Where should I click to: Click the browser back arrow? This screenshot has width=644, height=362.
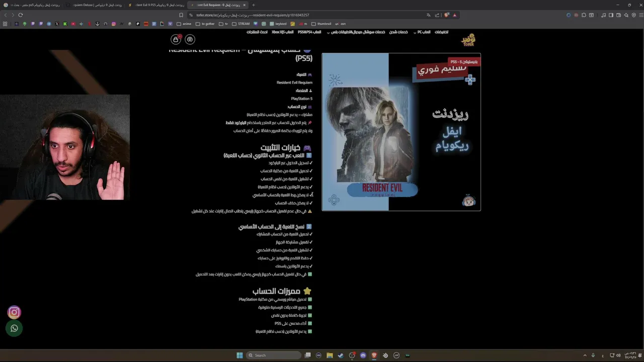[x=6, y=15]
